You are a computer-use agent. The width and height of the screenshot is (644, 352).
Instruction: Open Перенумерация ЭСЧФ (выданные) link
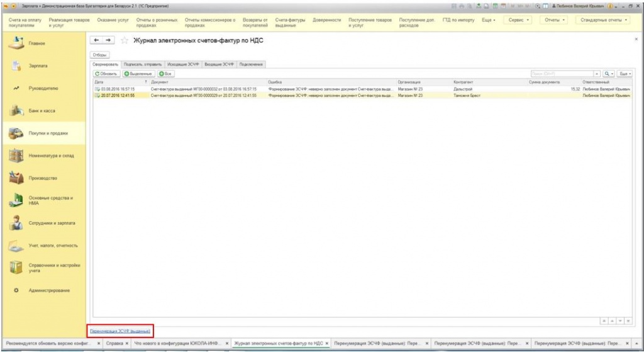[120, 330]
